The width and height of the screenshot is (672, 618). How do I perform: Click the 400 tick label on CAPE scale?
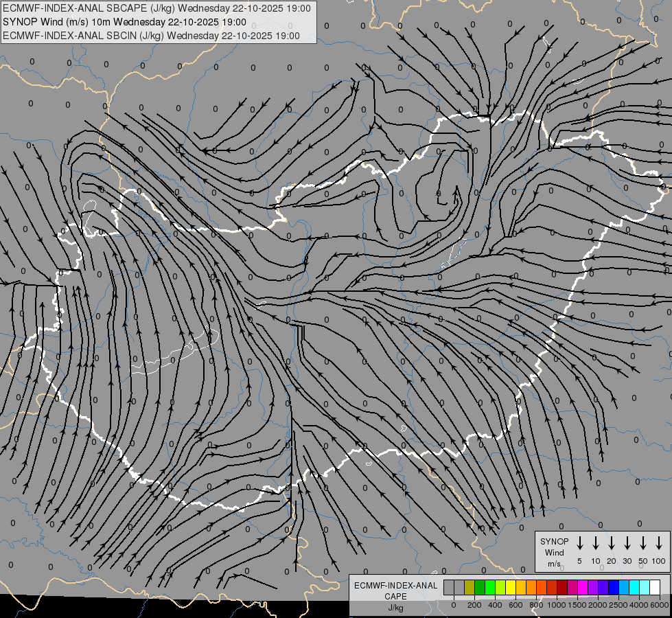[495, 605]
